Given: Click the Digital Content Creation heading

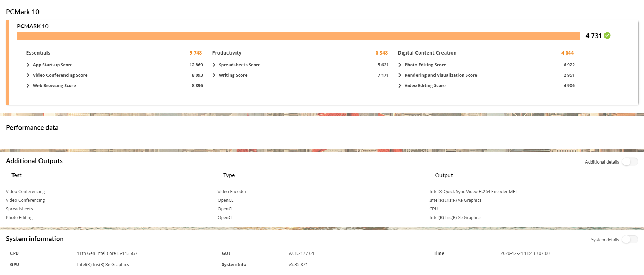Looking at the screenshot, I should point(427,53).
